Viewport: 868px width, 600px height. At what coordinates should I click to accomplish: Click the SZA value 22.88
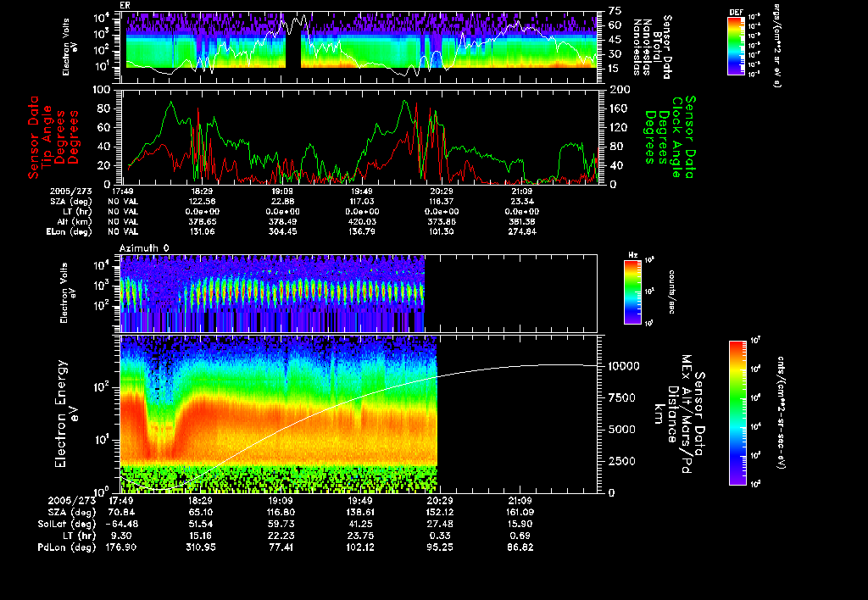282,202
